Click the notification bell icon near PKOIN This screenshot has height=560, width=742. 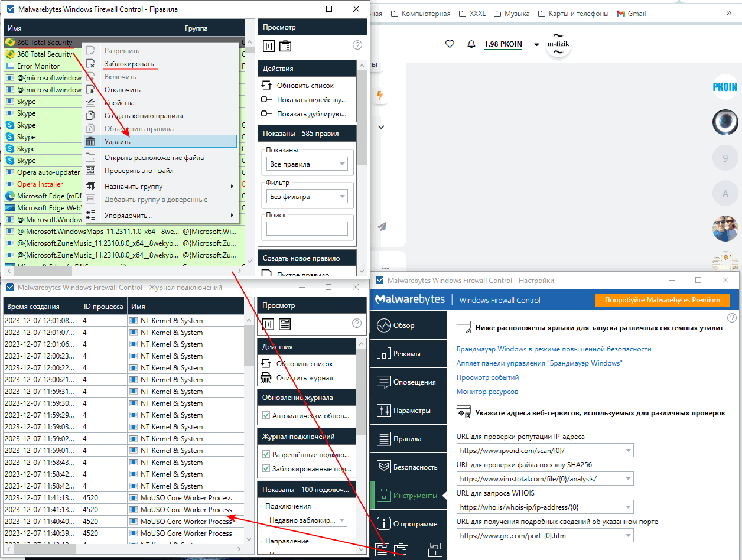pyautogui.click(x=471, y=44)
